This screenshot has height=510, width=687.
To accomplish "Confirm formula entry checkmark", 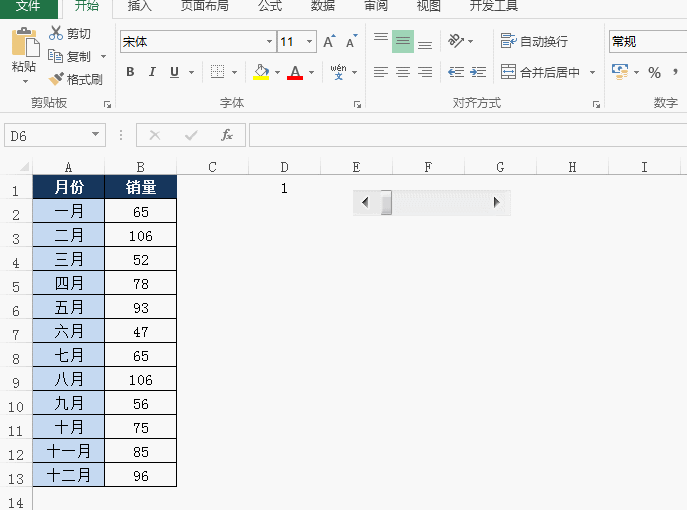I will click(191, 135).
